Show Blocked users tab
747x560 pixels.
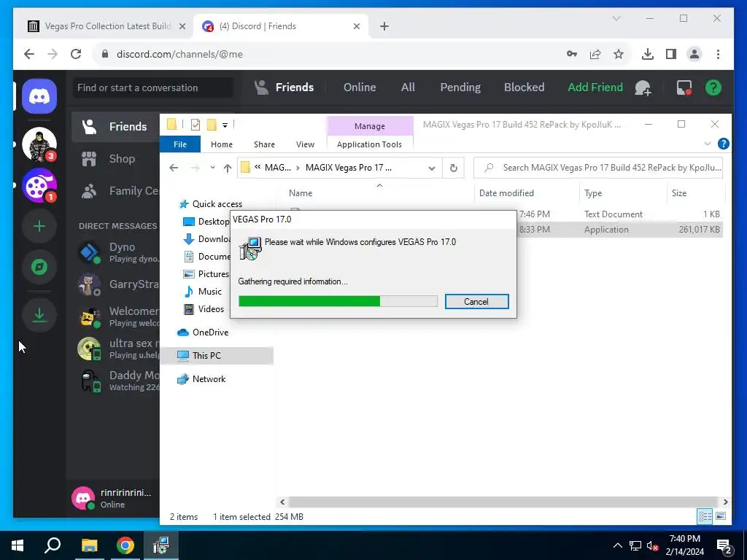tap(524, 87)
